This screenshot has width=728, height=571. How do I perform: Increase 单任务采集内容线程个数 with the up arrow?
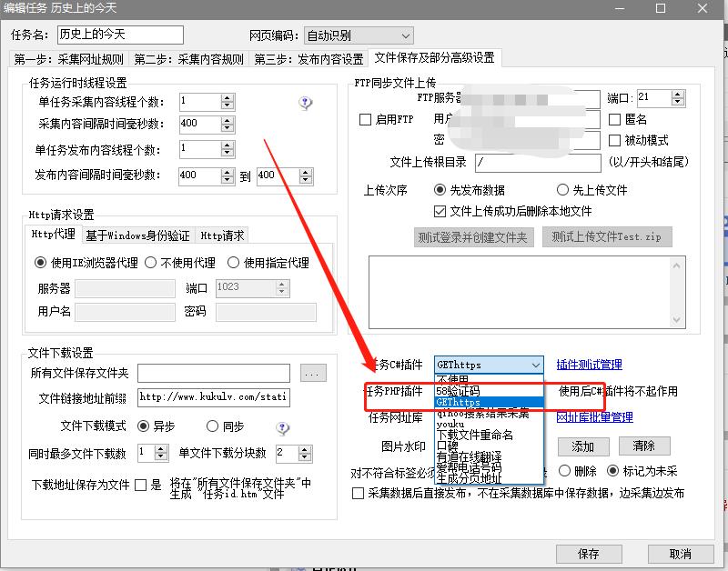pyautogui.click(x=227, y=98)
